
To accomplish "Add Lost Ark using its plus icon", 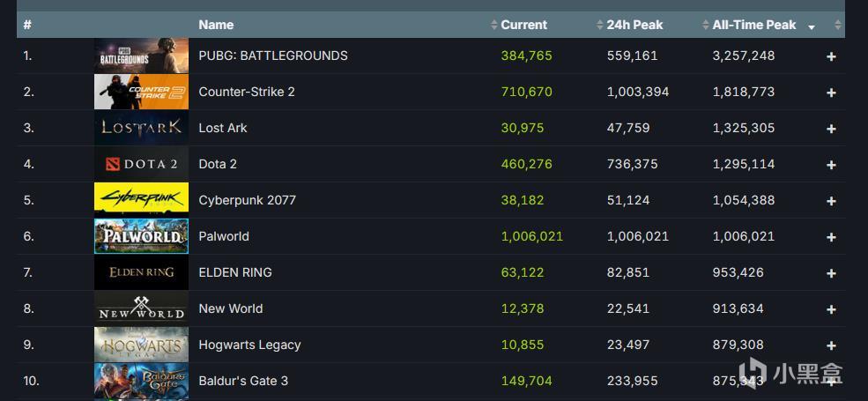I will coord(831,129).
